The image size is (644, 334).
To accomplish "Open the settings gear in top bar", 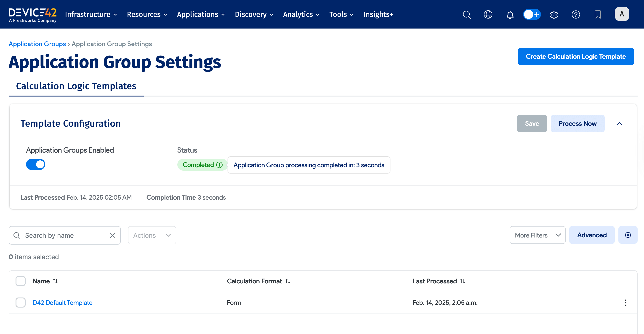I will pos(554,14).
